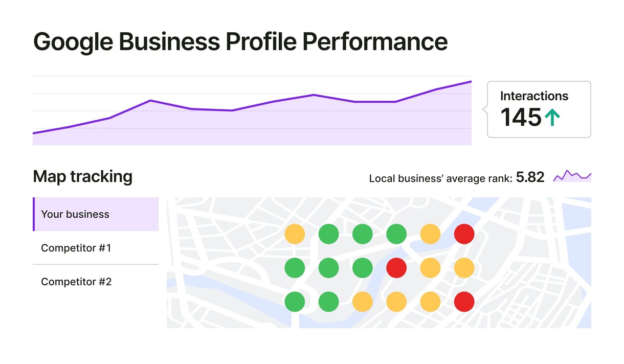Screen dimensions: 624x364
Task: Switch to Competitor #2 tab
Action: 96,282
